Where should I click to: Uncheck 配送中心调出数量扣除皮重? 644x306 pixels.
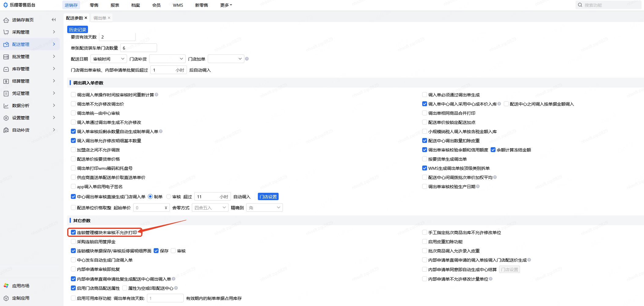(x=425, y=141)
